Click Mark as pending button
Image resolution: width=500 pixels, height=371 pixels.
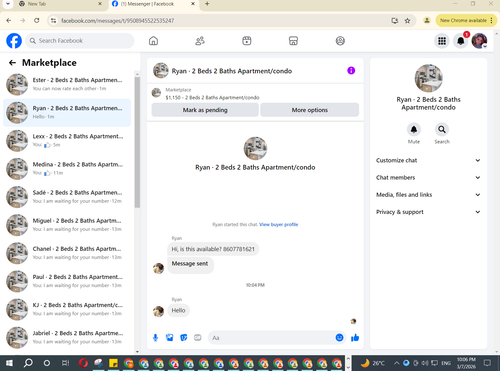(205, 110)
